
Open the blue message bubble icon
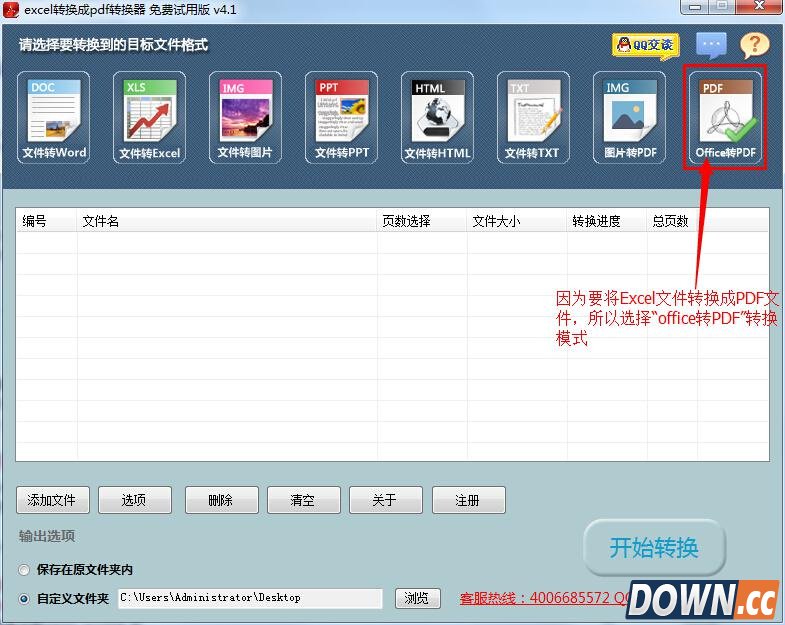(711, 45)
